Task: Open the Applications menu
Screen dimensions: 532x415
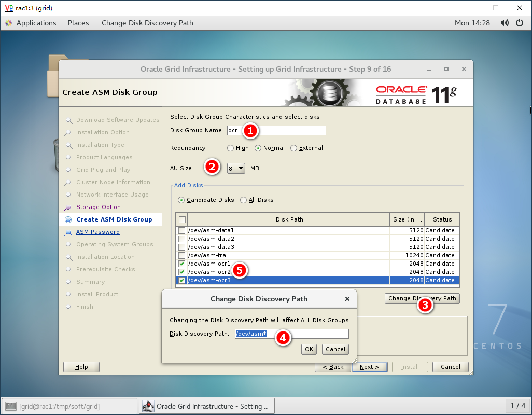Action: tap(36, 23)
